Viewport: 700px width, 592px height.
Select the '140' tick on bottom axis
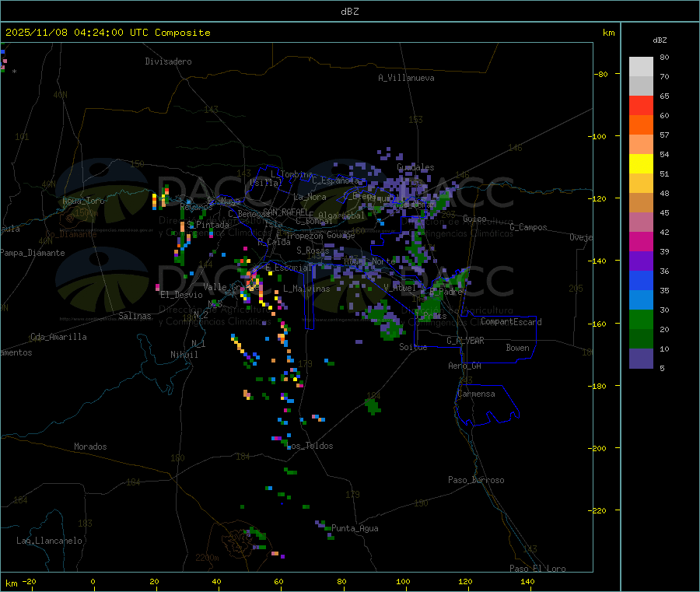pyautogui.click(x=527, y=581)
